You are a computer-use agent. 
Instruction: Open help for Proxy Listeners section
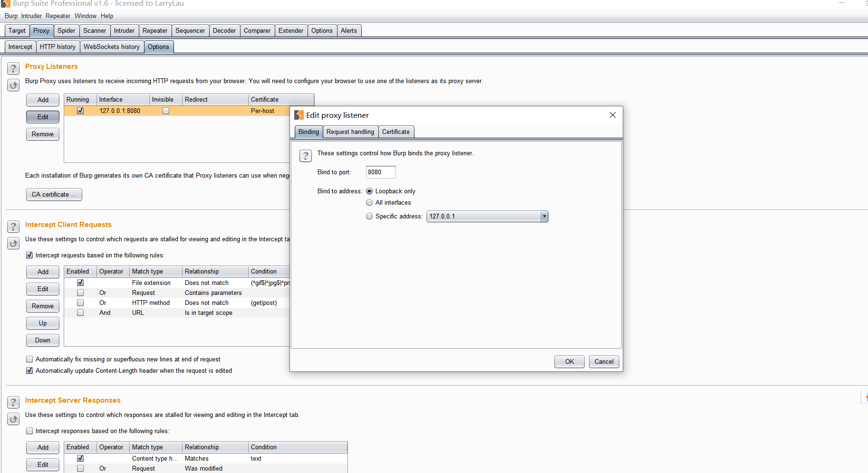click(x=13, y=68)
